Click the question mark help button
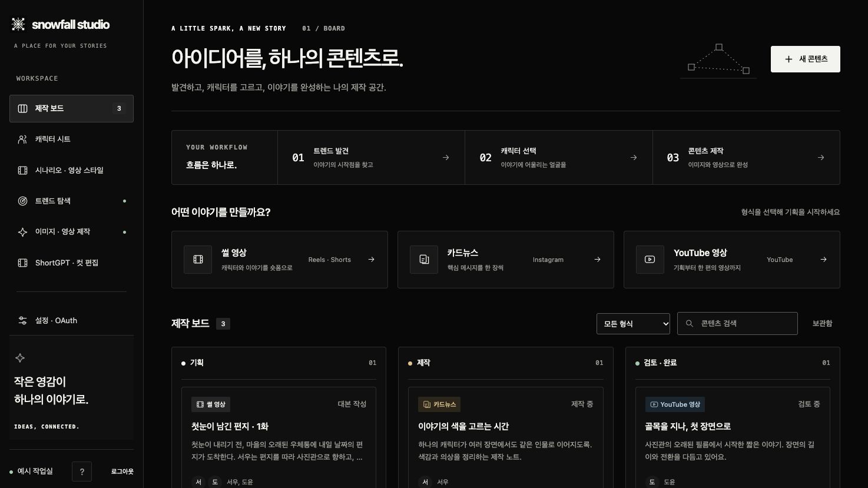 click(x=82, y=472)
